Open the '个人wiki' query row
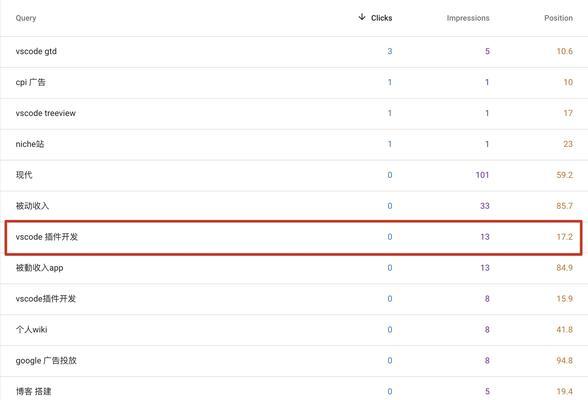588x400 pixels. (x=294, y=330)
